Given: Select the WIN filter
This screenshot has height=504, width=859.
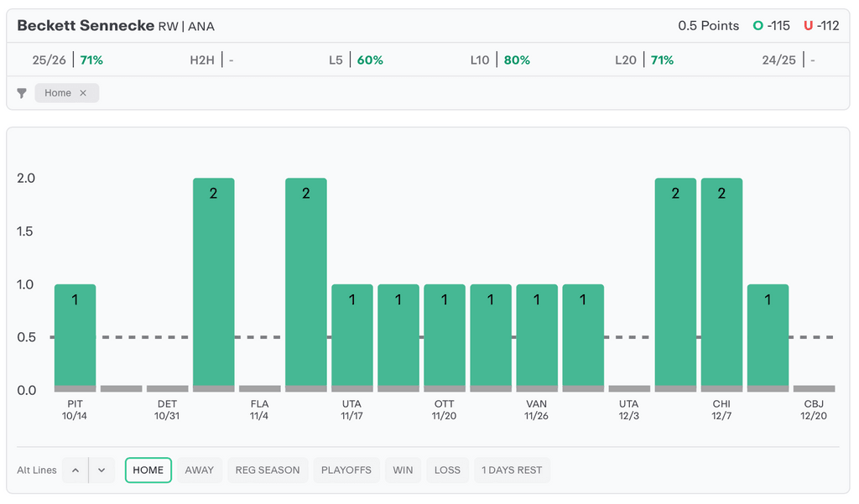Looking at the screenshot, I should click(x=403, y=470).
